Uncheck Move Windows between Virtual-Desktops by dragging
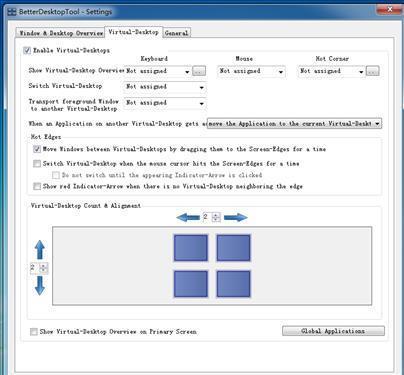This screenshot has height=375, width=404. 37,149
